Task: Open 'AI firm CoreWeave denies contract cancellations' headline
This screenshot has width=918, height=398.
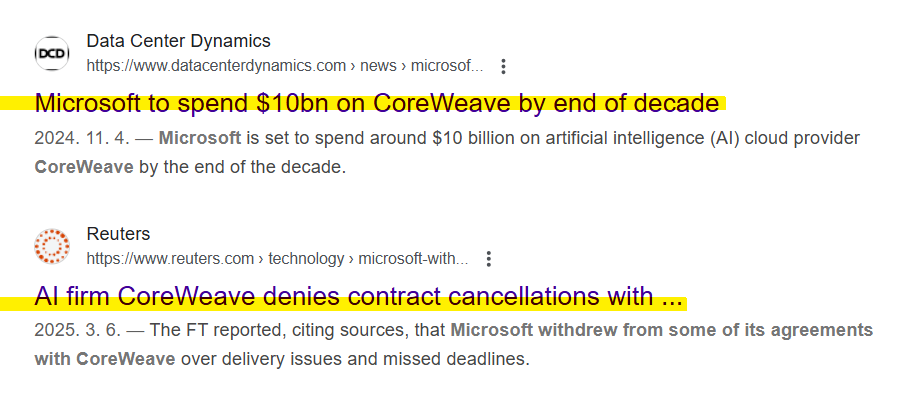Action: pos(358,296)
